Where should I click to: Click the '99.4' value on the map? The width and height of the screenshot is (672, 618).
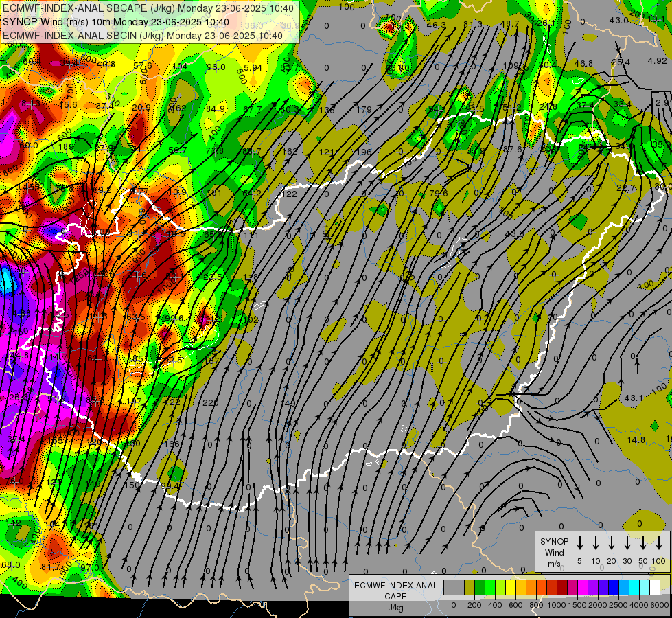point(170,485)
